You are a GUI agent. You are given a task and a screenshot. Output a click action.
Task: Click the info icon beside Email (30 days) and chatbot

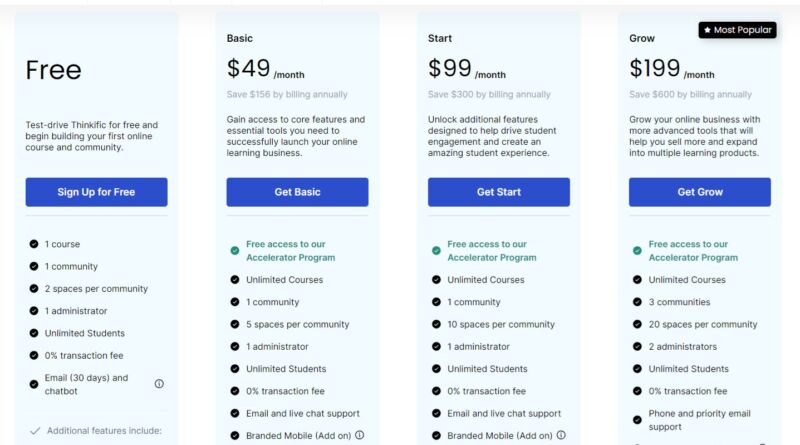tap(159, 384)
